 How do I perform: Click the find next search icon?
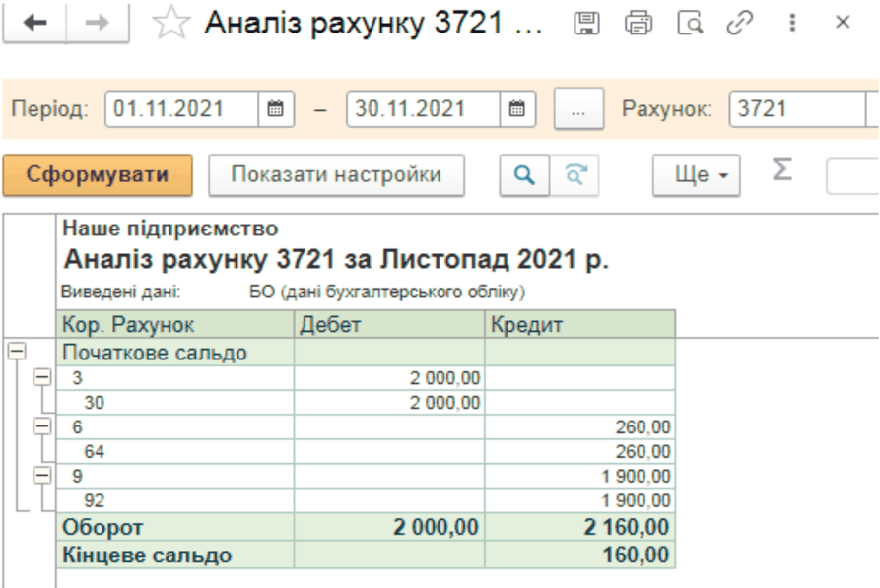pyautogui.click(x=575, y=175)
